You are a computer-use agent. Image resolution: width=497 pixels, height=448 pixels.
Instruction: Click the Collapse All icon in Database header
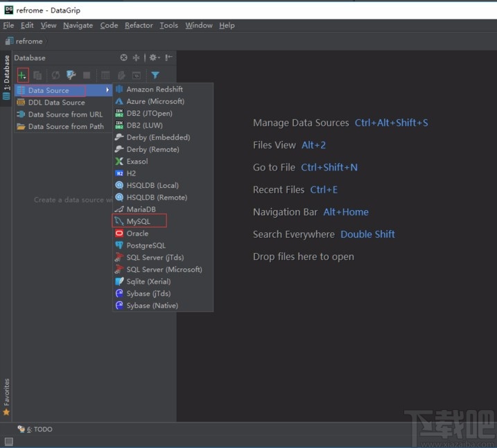[136, 58]
